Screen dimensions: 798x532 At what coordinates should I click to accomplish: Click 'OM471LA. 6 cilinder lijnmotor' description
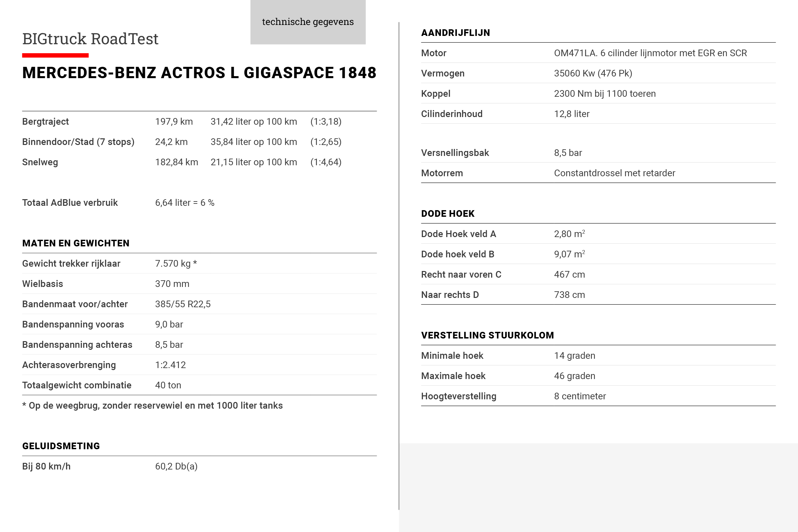point(650,53)
